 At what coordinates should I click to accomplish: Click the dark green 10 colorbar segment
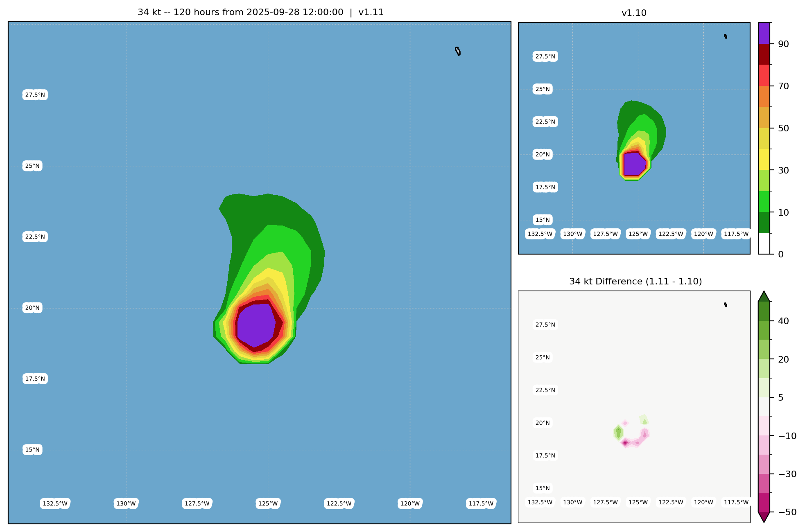point(764,223)
